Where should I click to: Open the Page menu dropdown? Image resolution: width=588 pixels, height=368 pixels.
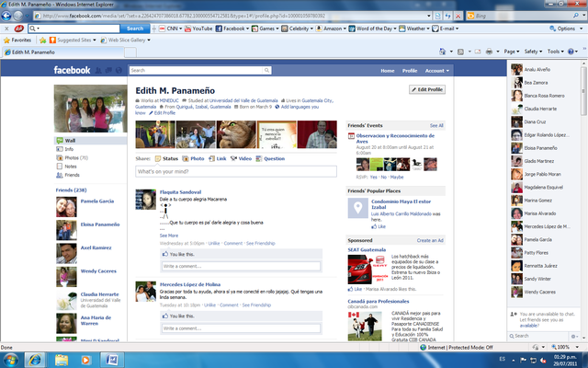pos(512,52)
